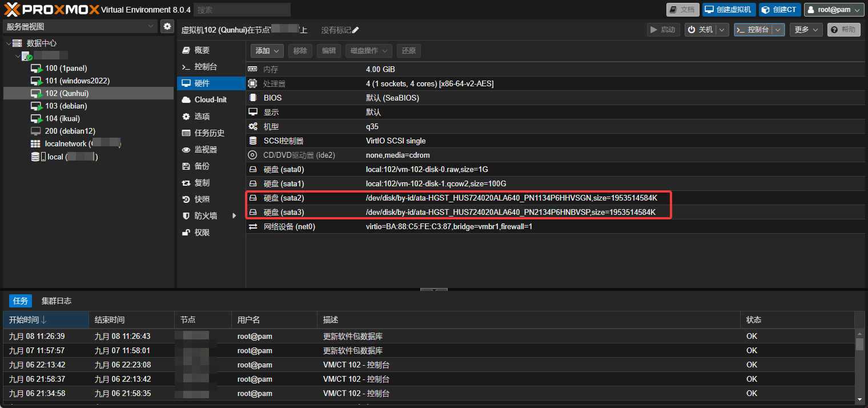Open the 监视器 (Monitor) section

(x=205, y=150)
